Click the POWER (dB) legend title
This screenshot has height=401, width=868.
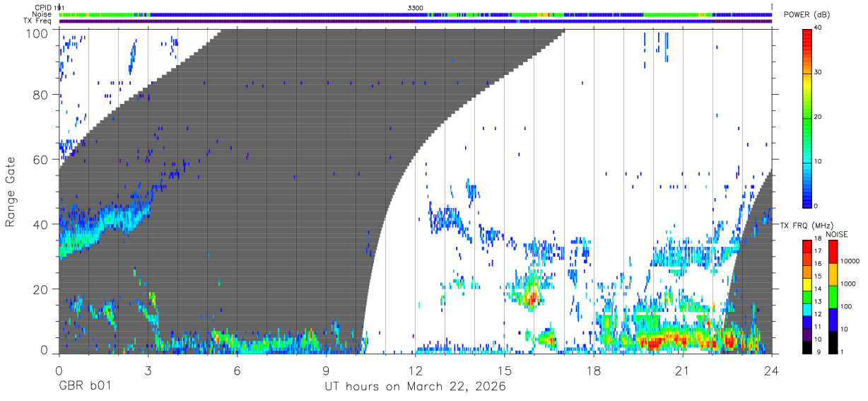[x=807, y=15]
